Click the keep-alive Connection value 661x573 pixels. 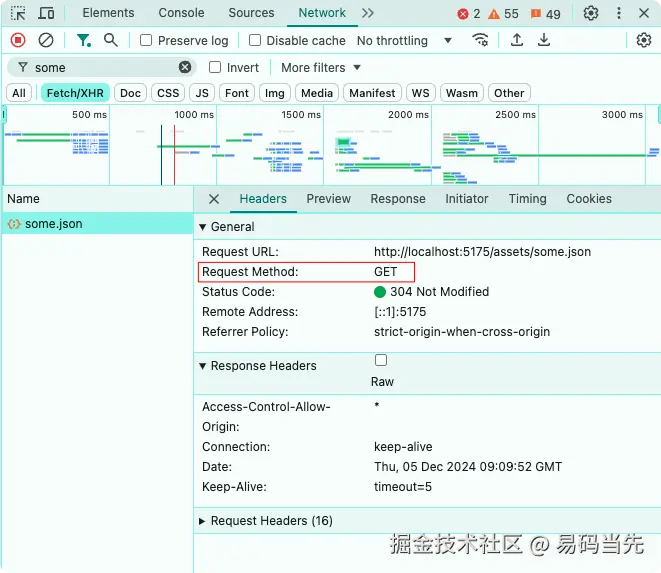click(403, 447)
